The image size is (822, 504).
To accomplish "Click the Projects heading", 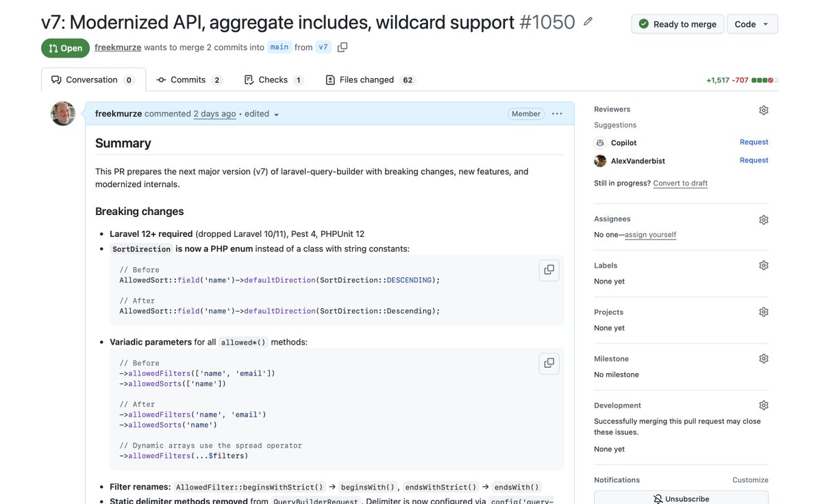I will click(x=609, y=312).
